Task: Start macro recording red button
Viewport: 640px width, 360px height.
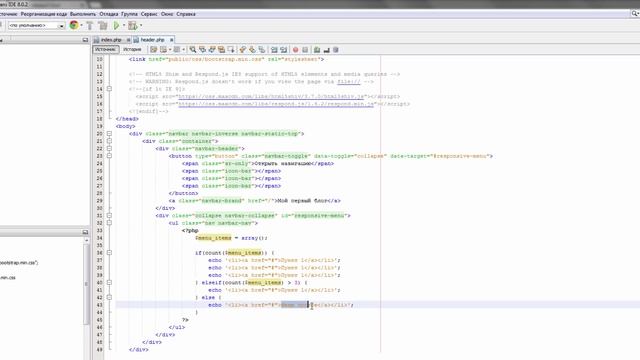Action: pyautogui.click(x=295, y=50)
